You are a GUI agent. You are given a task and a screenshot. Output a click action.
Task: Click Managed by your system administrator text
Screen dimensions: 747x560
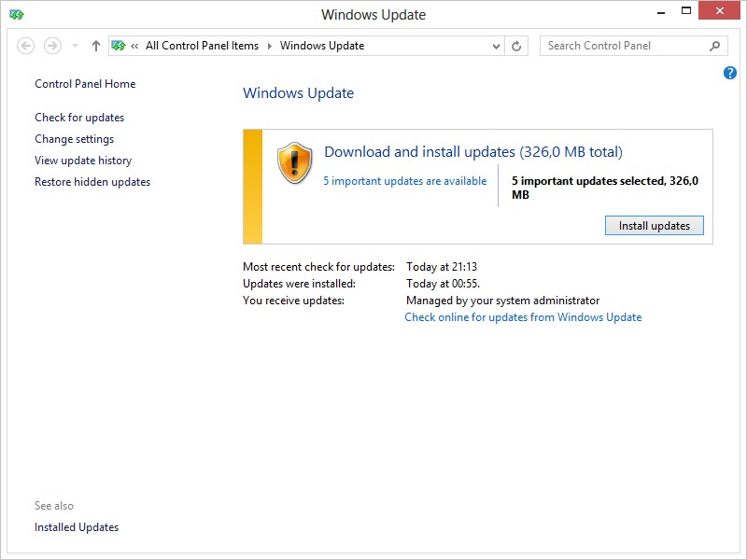502,301
